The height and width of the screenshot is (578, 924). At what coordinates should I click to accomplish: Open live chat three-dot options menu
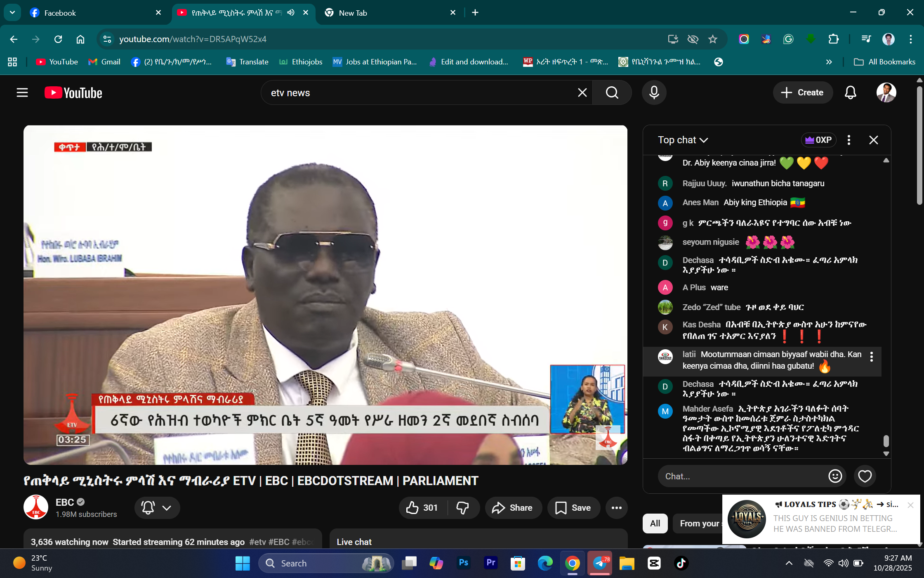click(x=849, y=140)
